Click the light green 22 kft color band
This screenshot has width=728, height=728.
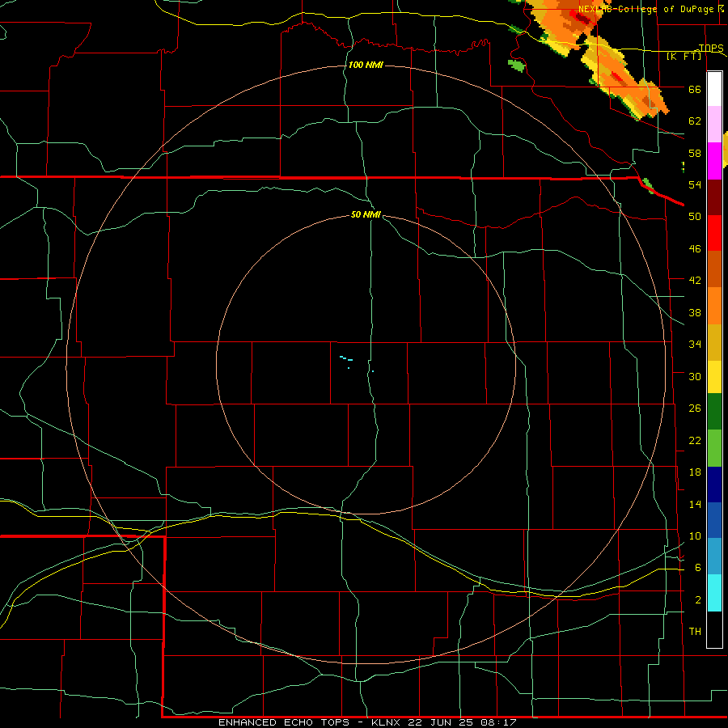click(714, 448)
